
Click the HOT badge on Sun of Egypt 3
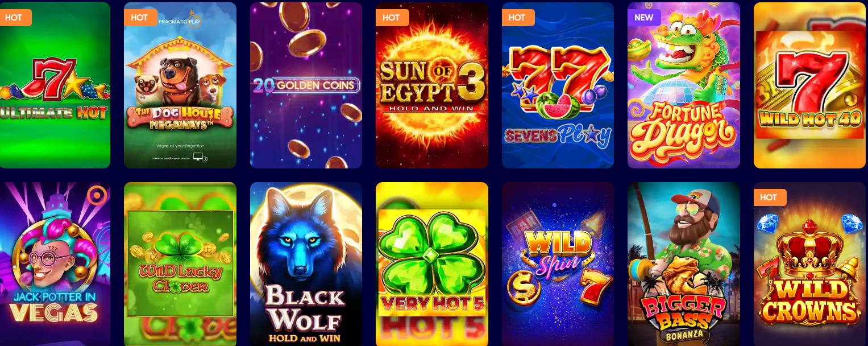392,18
